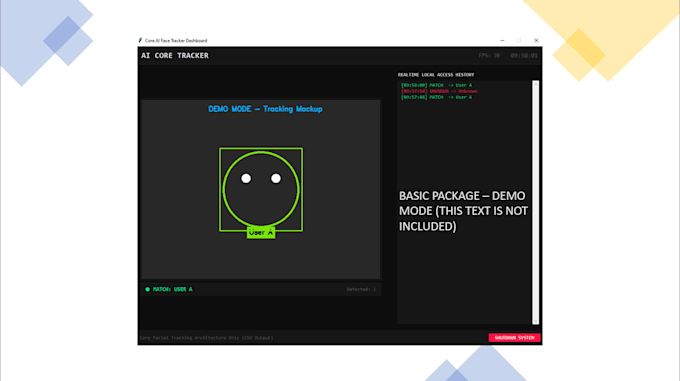Select the 09:57:54 UNKNOWN log entry

(x=439, y=91)
